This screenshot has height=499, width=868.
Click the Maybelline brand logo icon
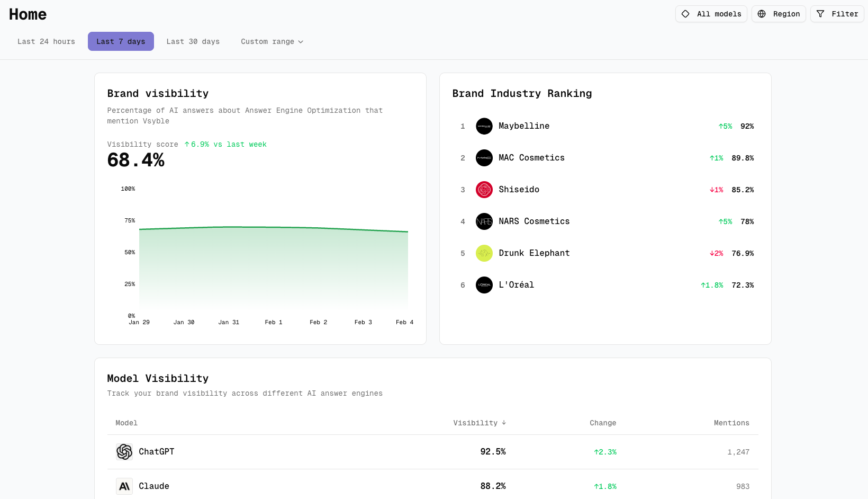point(484,126)
